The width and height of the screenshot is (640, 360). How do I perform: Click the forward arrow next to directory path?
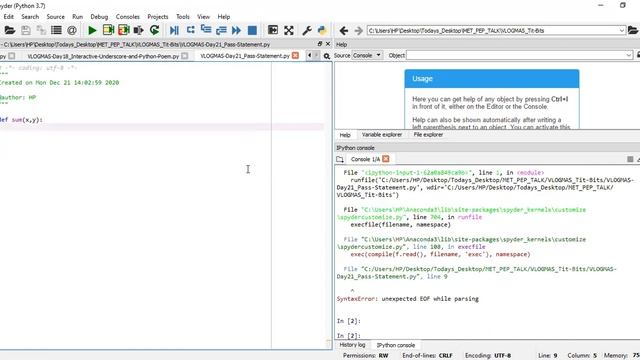(x=358, y=31)
